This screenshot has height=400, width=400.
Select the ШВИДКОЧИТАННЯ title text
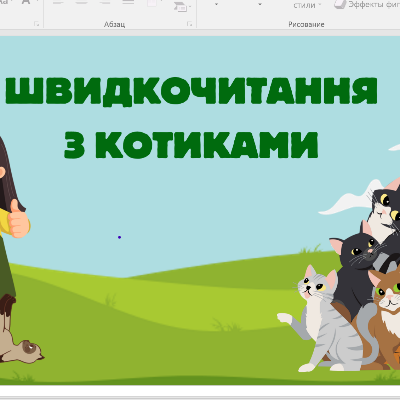pyautogui.click(x=192, y=92)
